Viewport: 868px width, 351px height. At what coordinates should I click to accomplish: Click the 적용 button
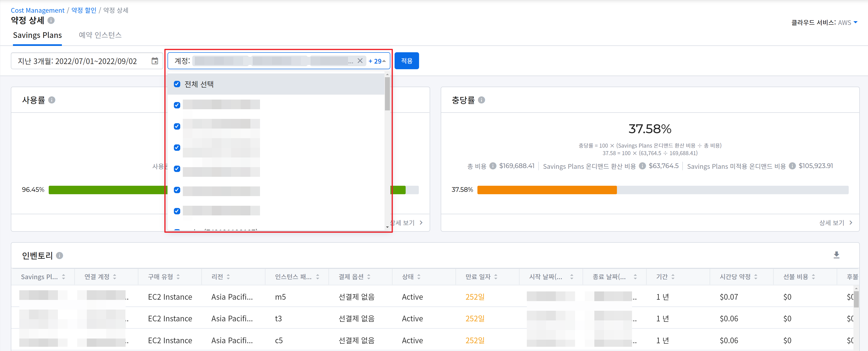click(x=406, y=61)
